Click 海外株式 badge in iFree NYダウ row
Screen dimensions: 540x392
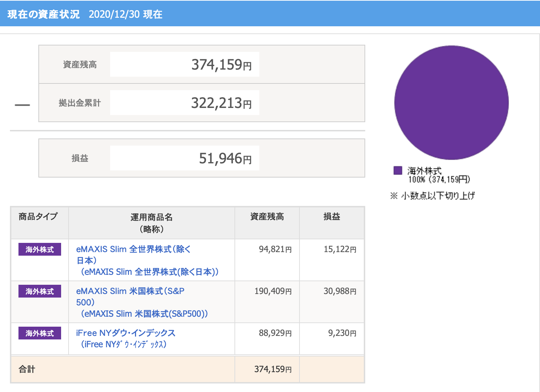tap(40, 333)
